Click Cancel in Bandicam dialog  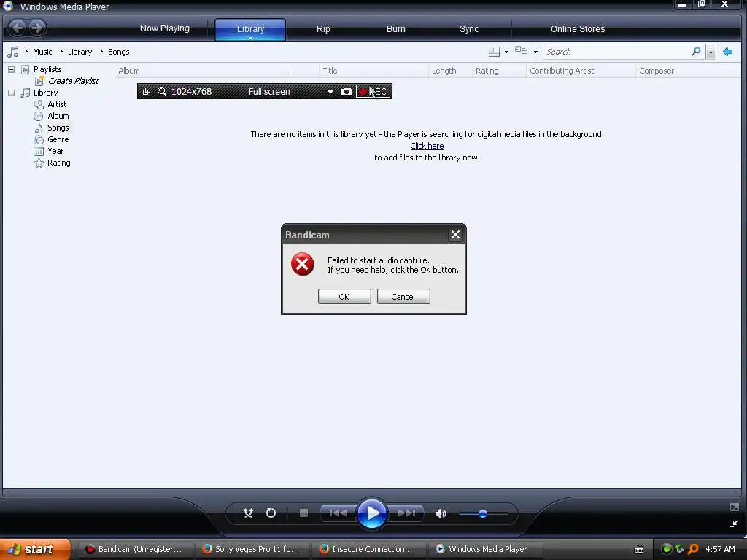[403, 297]
